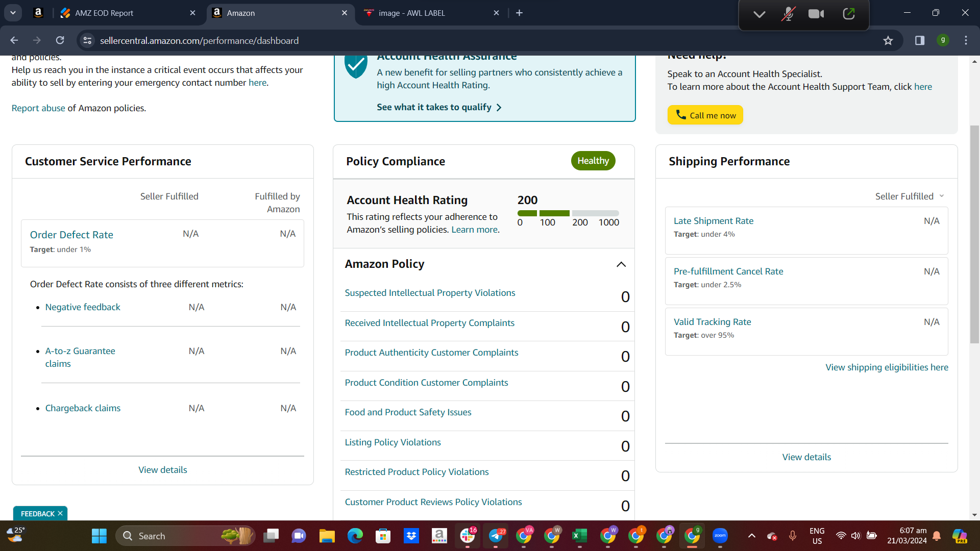Viewport: 980px width, 551px height.
Task: Click the Zoom share screen icon
Action: click(849, 14)
